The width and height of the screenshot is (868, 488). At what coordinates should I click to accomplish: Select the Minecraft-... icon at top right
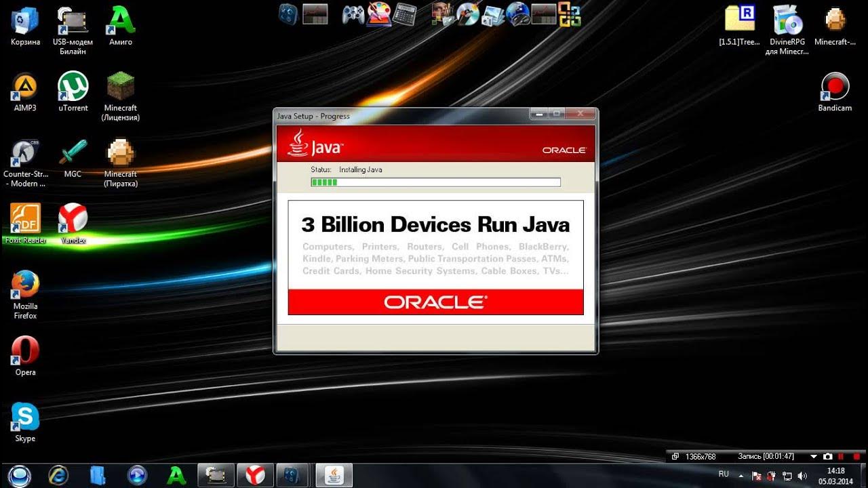(835, 26)
